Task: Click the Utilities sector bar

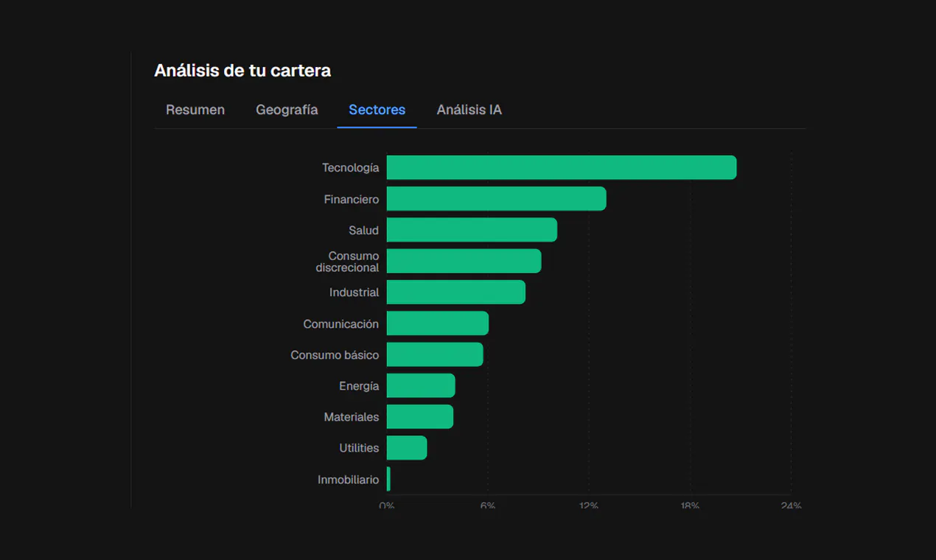Action: pyautogui.click(x=407, y=448)
